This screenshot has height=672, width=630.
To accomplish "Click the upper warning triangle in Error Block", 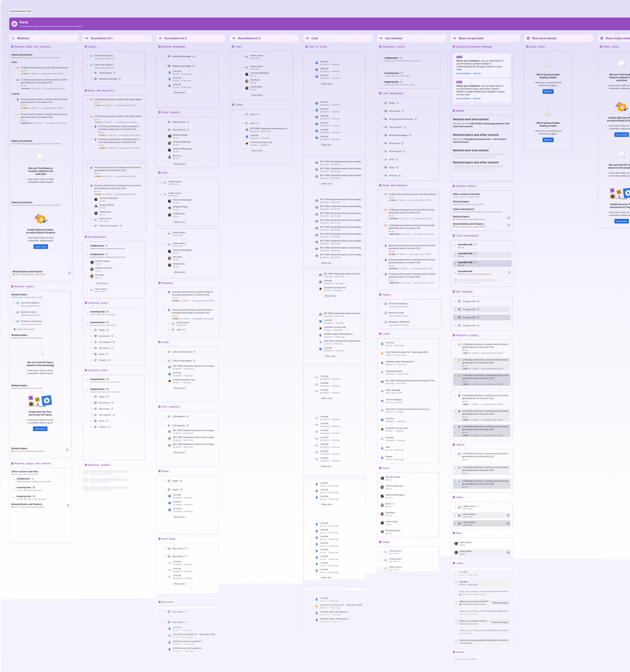I will point(548,64).
